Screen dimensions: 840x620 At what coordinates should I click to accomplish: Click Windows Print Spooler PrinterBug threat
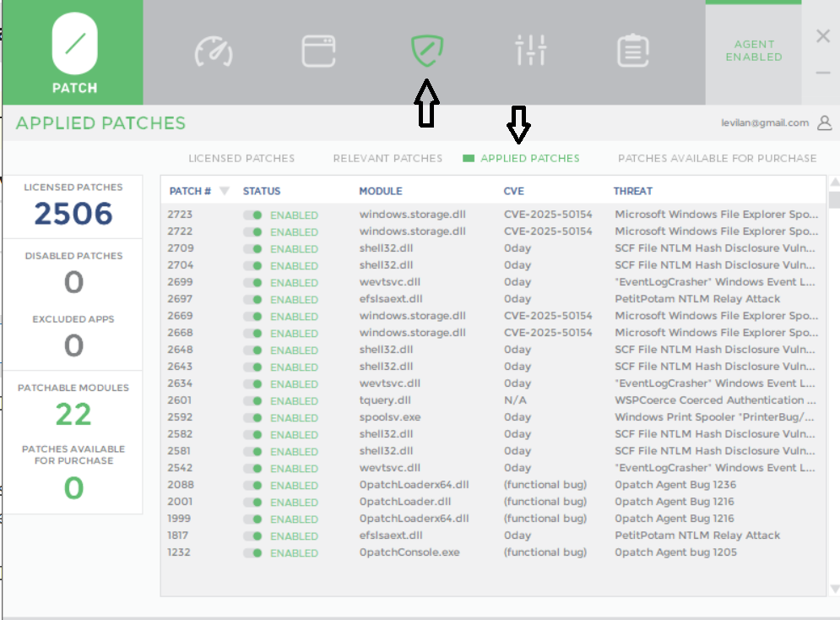[714, 417]
